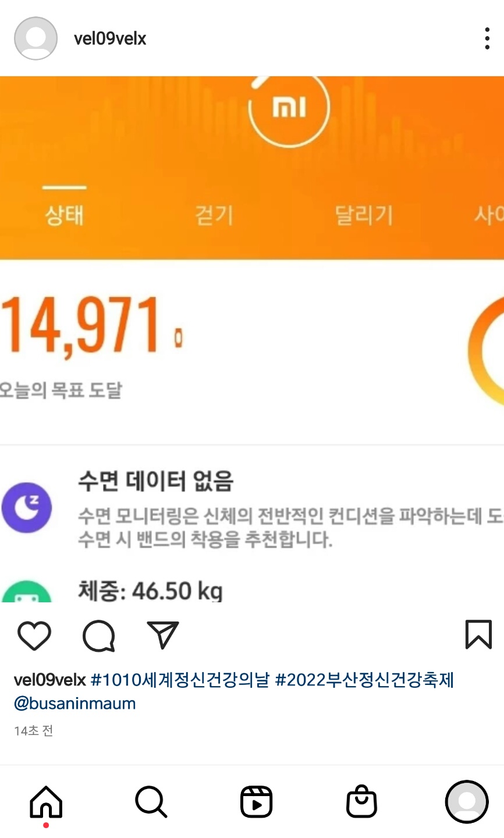Open the Shop bag tab

pyautogui.click(x=361, y=802)
